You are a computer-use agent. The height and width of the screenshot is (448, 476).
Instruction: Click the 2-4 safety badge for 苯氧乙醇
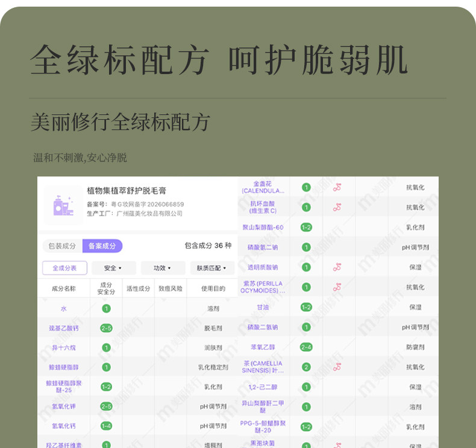tap(306, 347)
